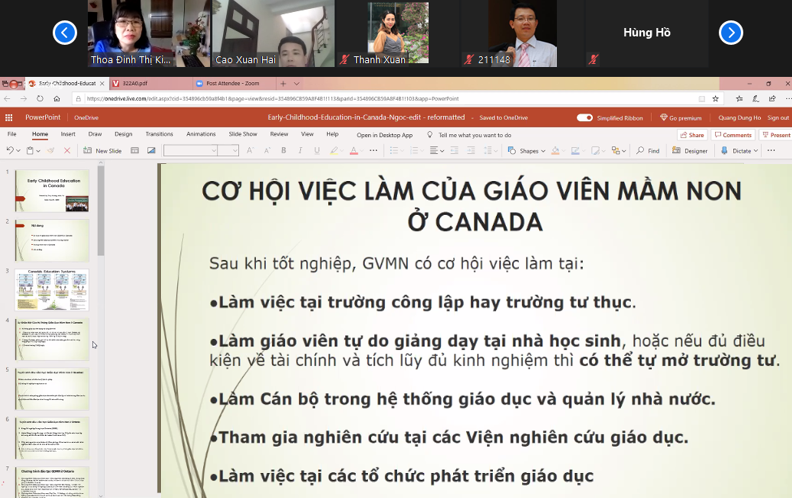This screenshot has width=792, height=498.
Task: Open the Transitions ribbon tab
Action: point(159,134)
